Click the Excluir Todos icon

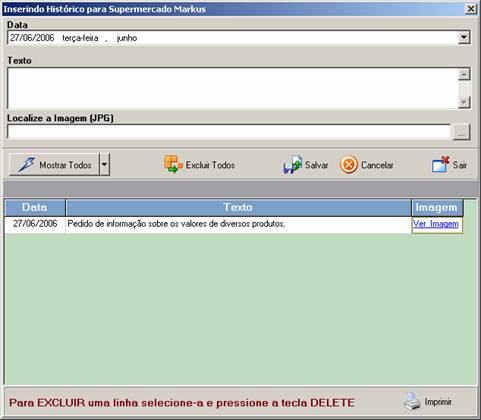point(173,164)
